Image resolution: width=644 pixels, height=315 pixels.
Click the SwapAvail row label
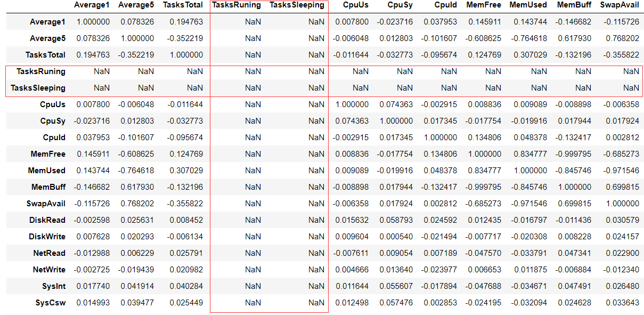pyautogui.click(x=46, y=204)
